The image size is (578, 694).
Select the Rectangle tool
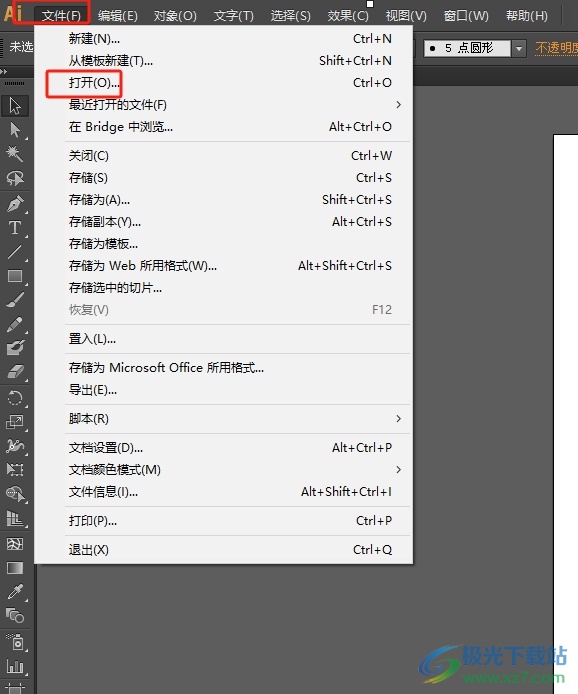[x=15, y=276]
